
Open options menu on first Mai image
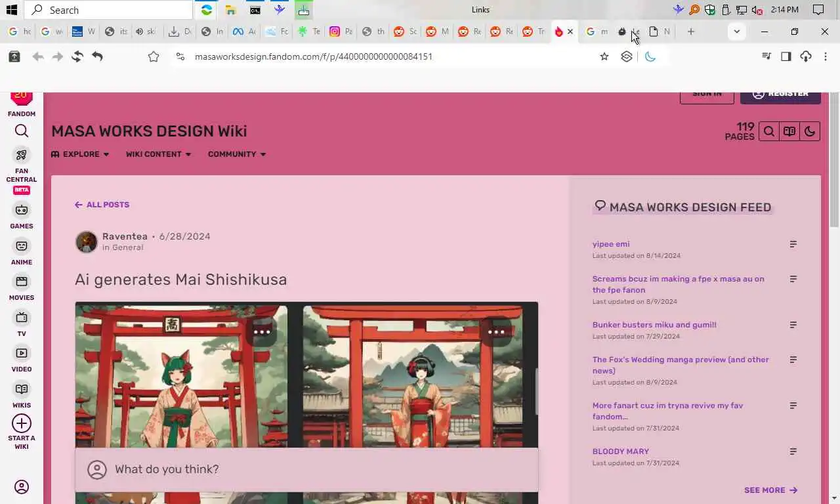coord(262,332)
